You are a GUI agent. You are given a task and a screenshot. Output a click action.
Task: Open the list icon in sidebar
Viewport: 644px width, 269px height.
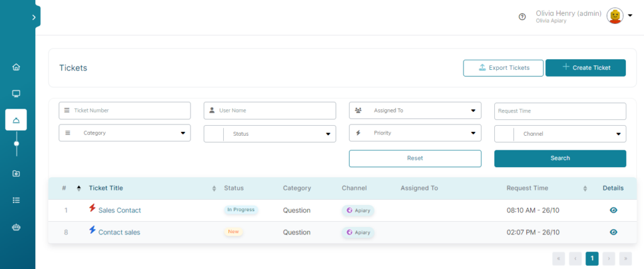click(x=16, y=200)
